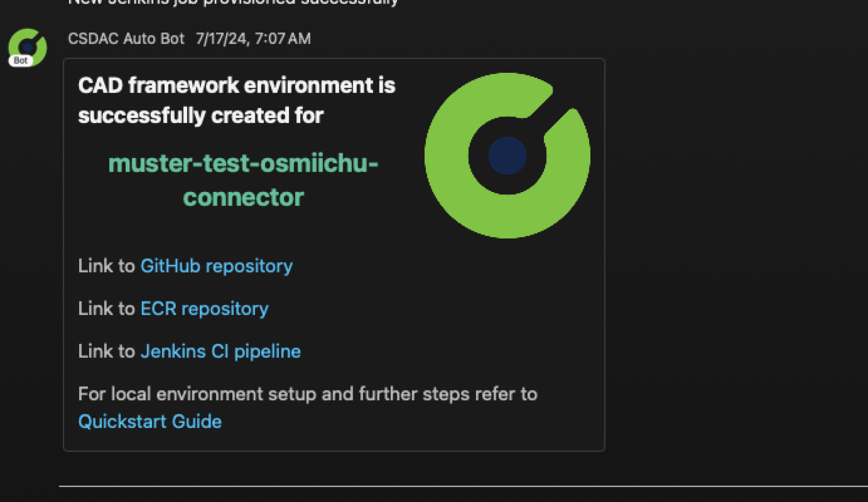Click inside the bot message card
Image resolution: width=868 pixels, height=502 pixels.
(335, 253)
